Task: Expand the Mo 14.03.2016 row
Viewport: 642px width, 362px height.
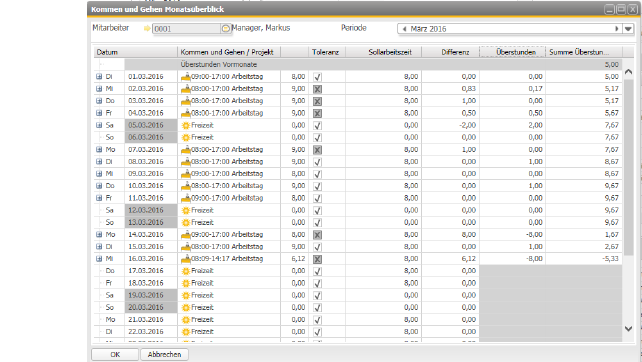Action: coord(99,235)
